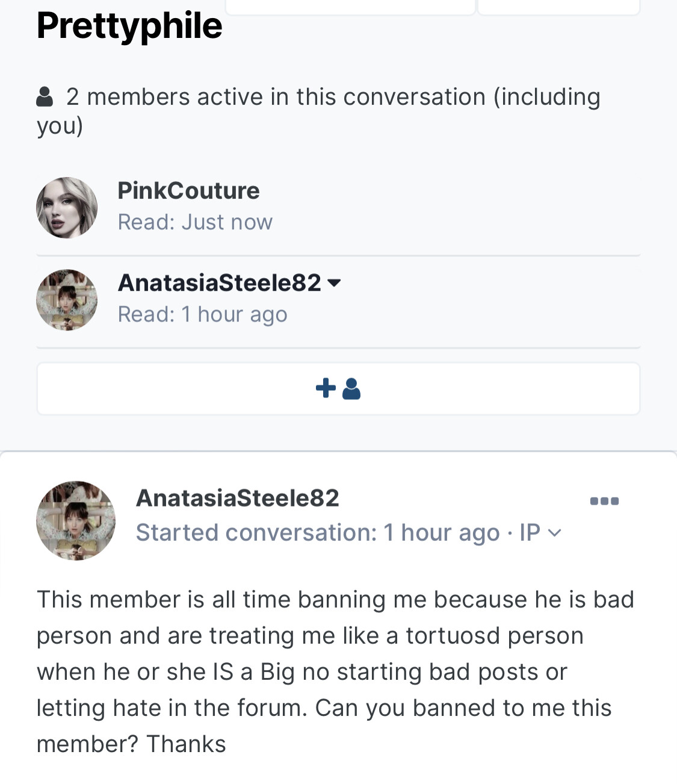Image resolution: width=677 pixels, height=784 pixels.
Task: Click the "2 members active in this conversation" text
Action: click(333, 97)
